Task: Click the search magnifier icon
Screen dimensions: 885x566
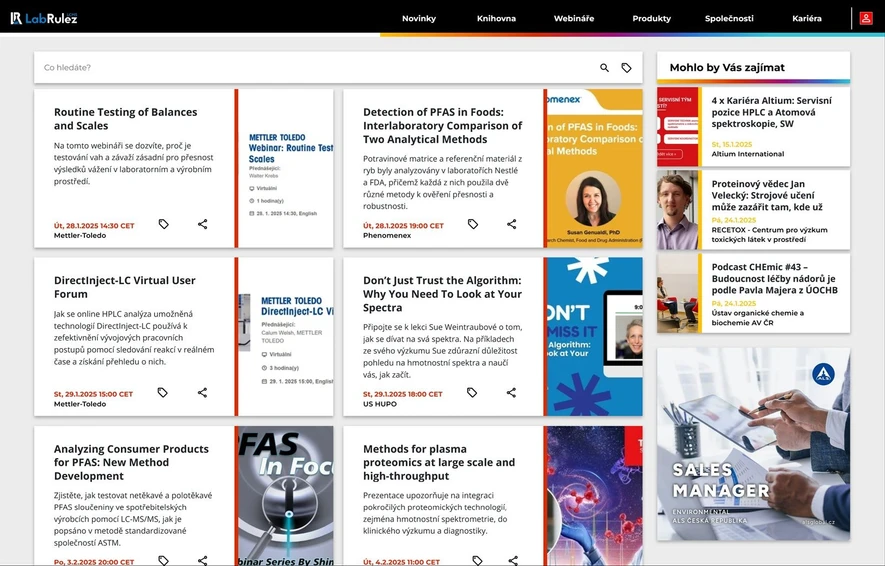Action: 604,68
